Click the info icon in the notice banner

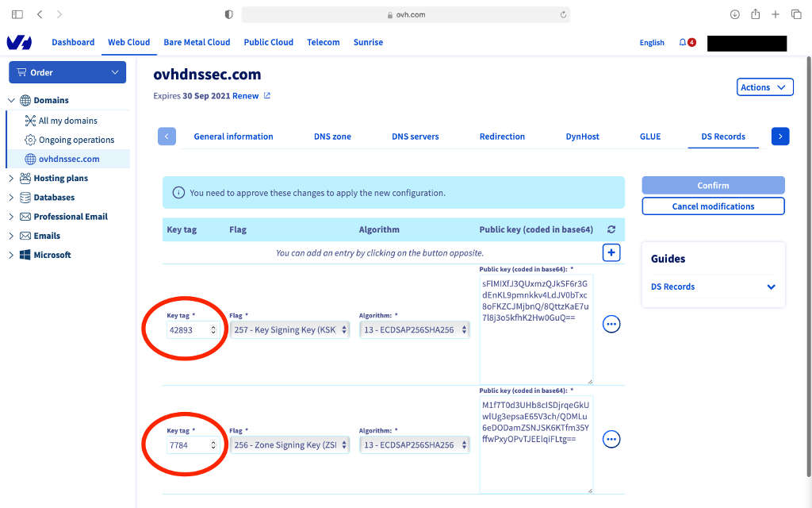178,193
